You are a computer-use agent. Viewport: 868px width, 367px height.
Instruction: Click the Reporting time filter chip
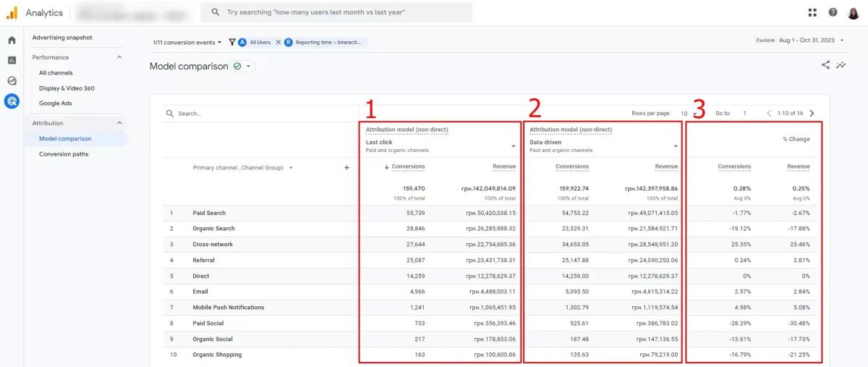[x=325, y=42]
